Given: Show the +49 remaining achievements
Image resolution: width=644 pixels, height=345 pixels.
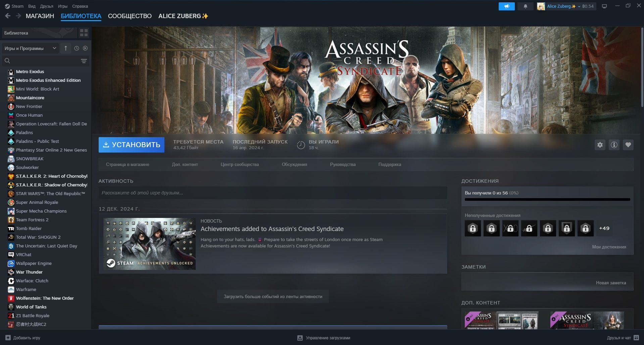Looking at the screenshot, I should click(604, 228).
